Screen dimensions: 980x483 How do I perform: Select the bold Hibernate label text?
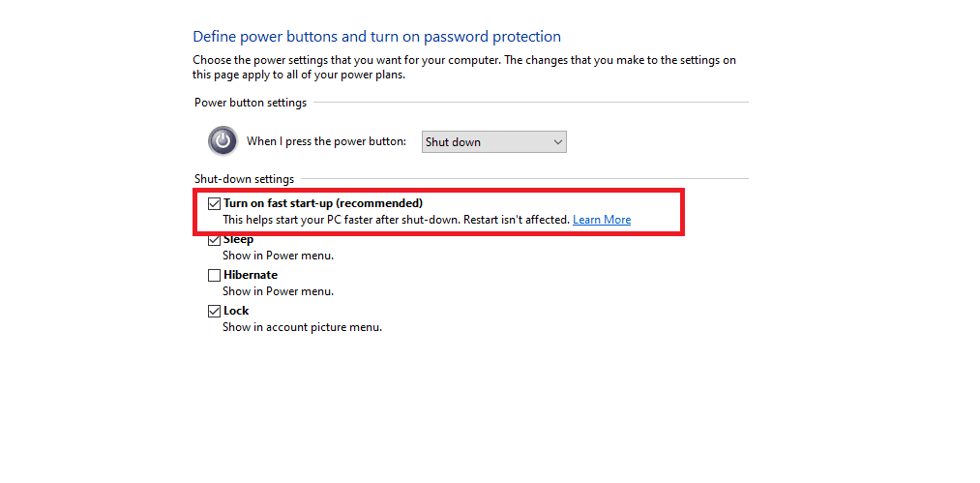[x=251, y=275]
